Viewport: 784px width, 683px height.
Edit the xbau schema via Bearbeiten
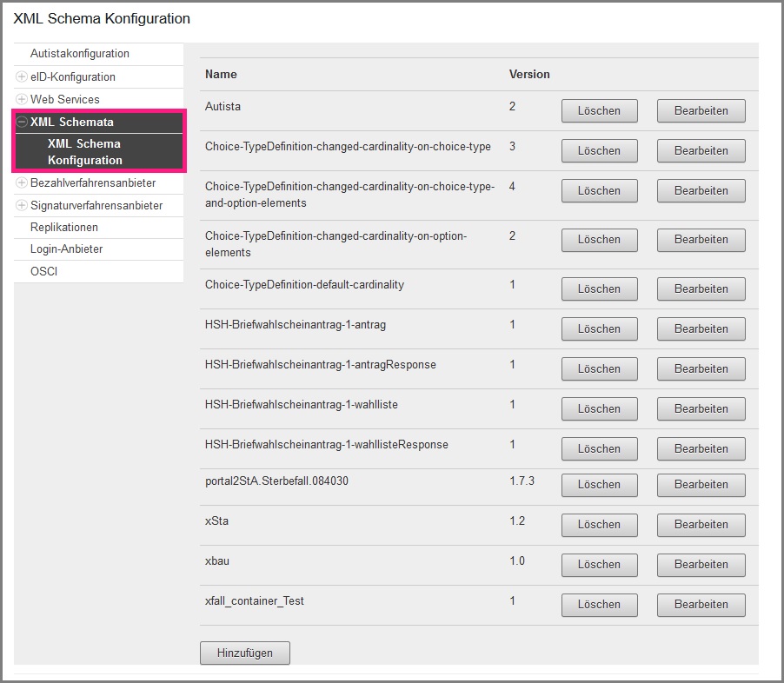pyautogui.click(x=701, y=565)
